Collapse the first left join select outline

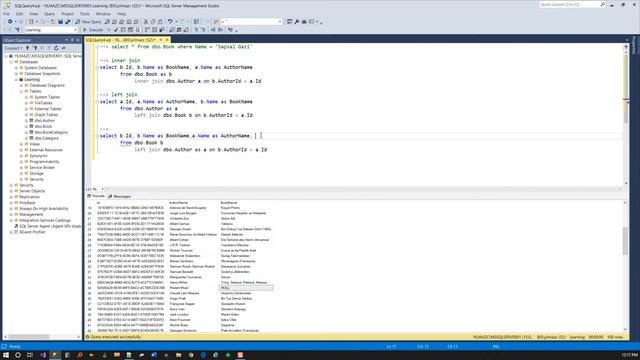[97, 102]
